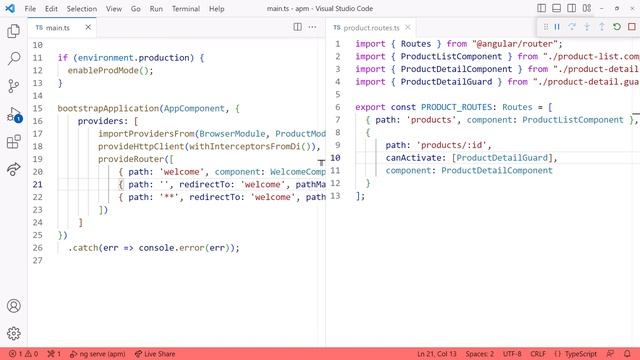Click VS Code logo in title bar
Viewport: 640px width, 360px height.
(x=10, y=8)
